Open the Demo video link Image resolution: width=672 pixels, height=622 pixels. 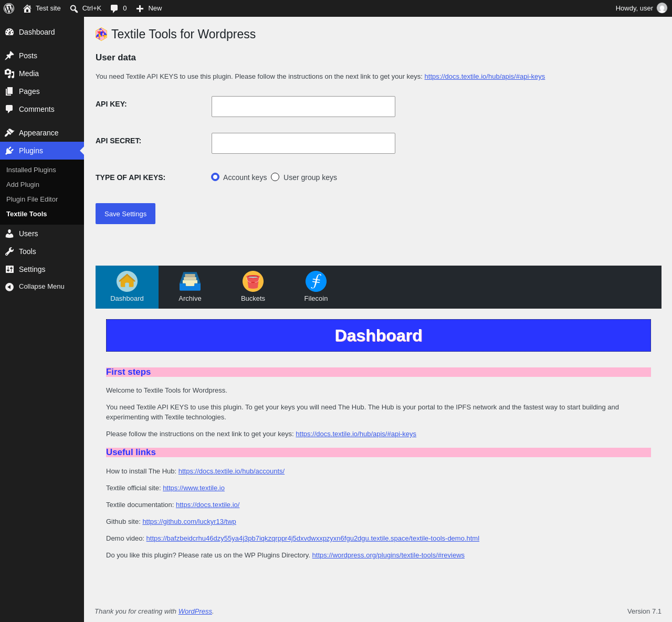pos(313,539)
